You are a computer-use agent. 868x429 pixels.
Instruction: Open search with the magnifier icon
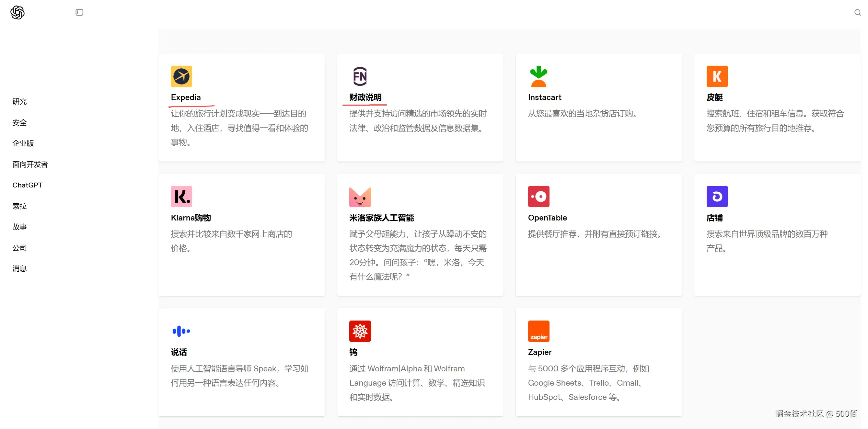[x=857, y=12]
